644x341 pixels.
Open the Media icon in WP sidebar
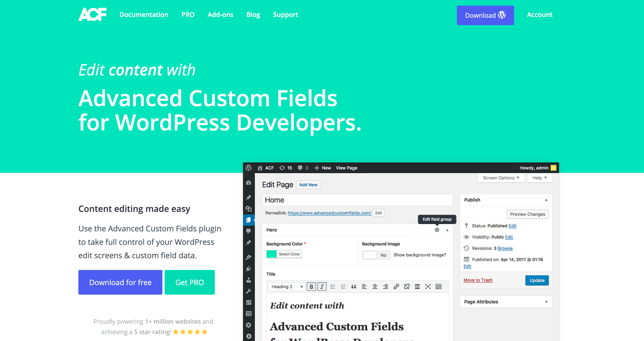click(x=249, y=209)
